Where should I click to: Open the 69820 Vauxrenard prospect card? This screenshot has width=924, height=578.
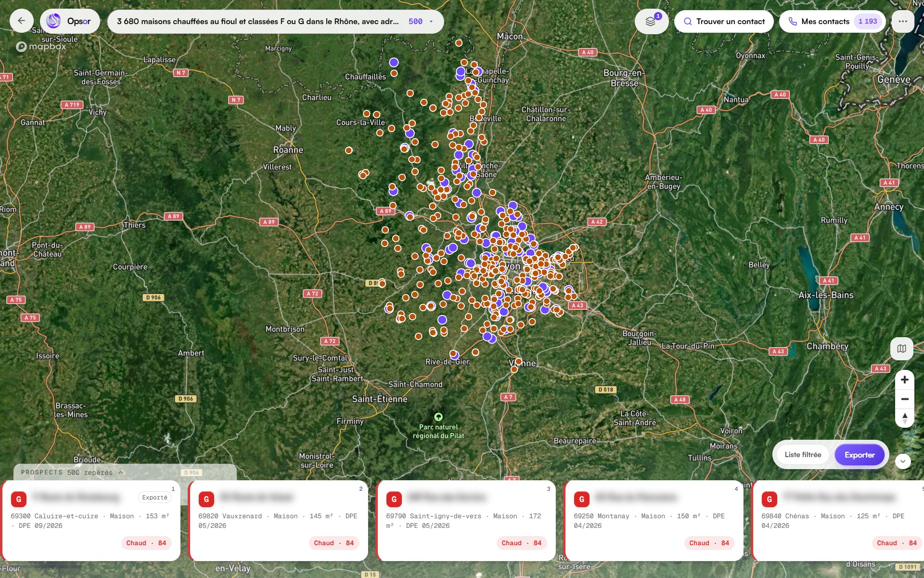point(279,521)
